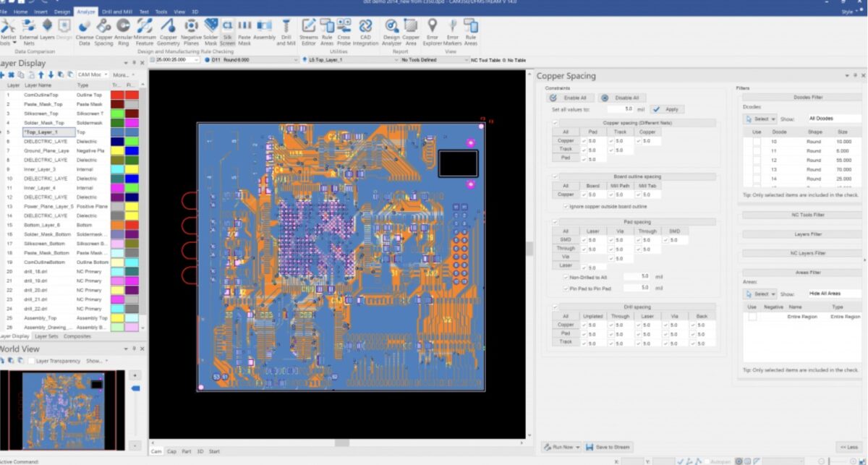The height and width of the screenshot is (465, 868).
Task: Adjust the World View zoom slider handle
Action: [135, 389]
